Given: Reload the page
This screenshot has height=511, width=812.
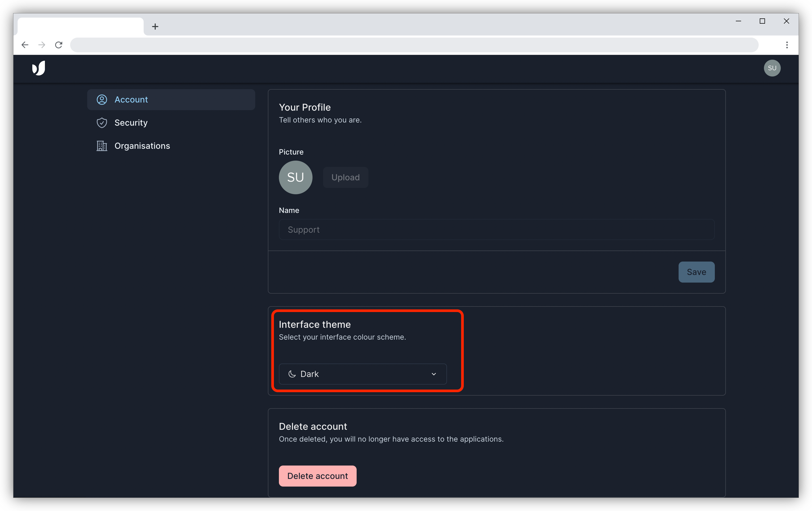Looking at the screenshot, I should pos(59,45).
